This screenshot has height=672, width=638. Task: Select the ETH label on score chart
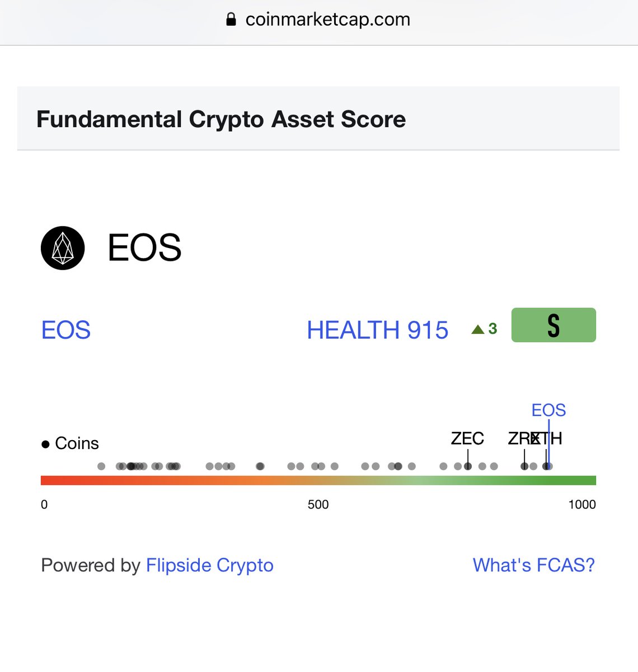tap(551, 438)
